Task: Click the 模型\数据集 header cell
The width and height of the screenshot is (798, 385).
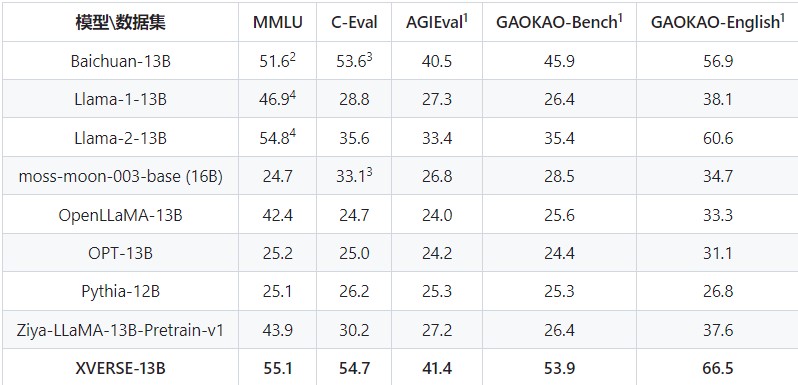Action: click(121, 23)
